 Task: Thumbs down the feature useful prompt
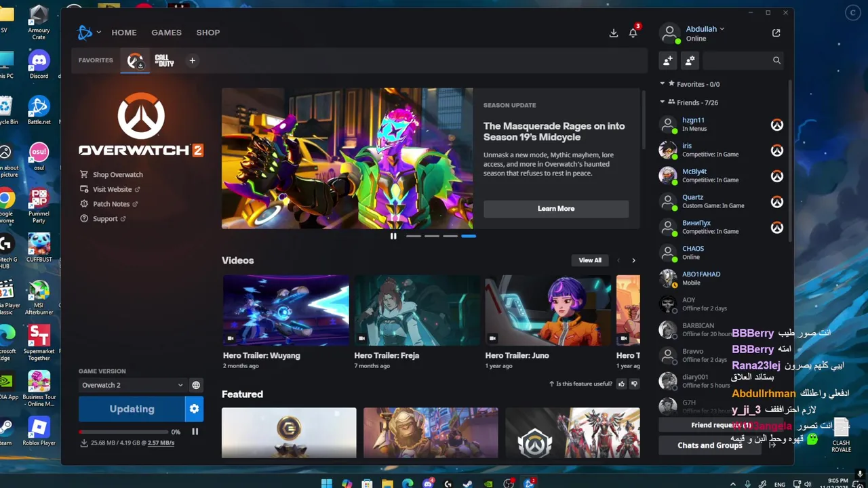(634, 384)
